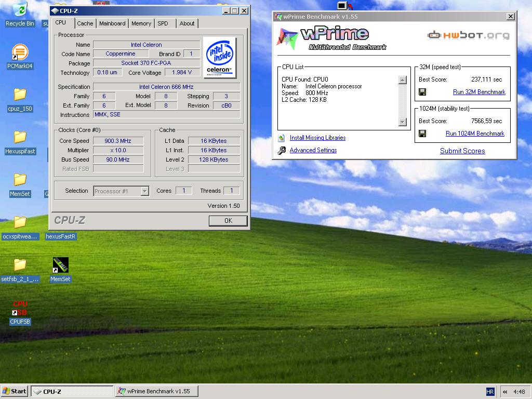
Task: Select the hexusFastR desktop label
Action: click(x=61, y=236)
